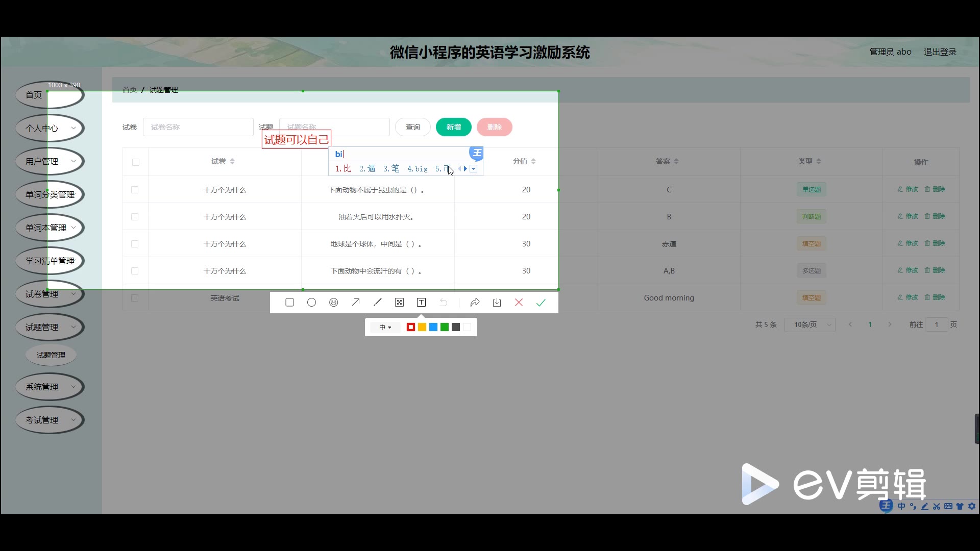Cancel the screenshot with red X
980x551 pixels.
click(x=519, y=303)
